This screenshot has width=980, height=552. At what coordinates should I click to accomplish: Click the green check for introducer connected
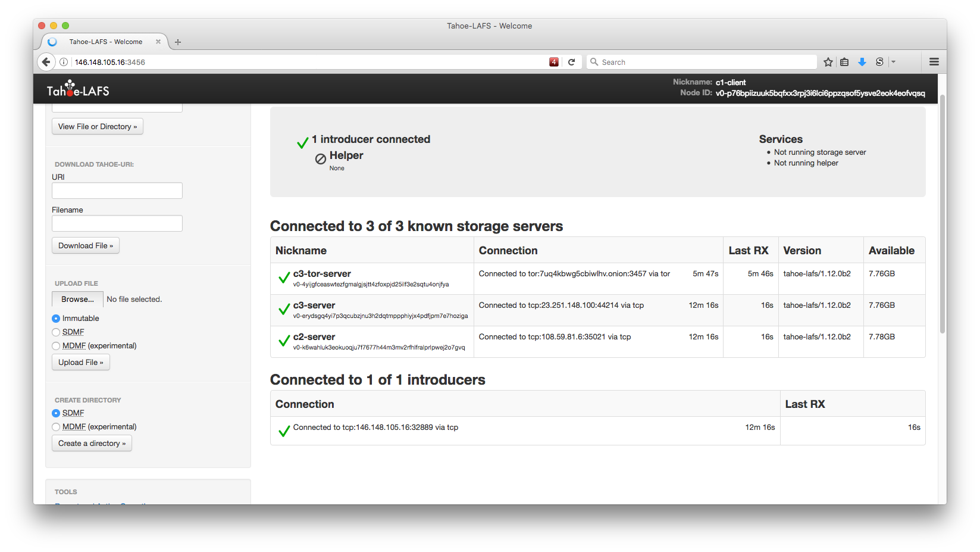point(303,142)
